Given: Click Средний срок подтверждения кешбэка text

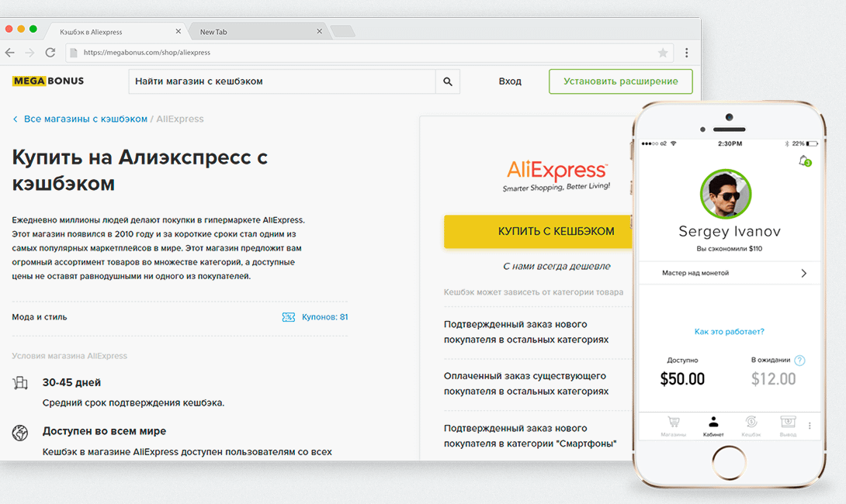Looking at the screenshot, I should tap(133, 402).
